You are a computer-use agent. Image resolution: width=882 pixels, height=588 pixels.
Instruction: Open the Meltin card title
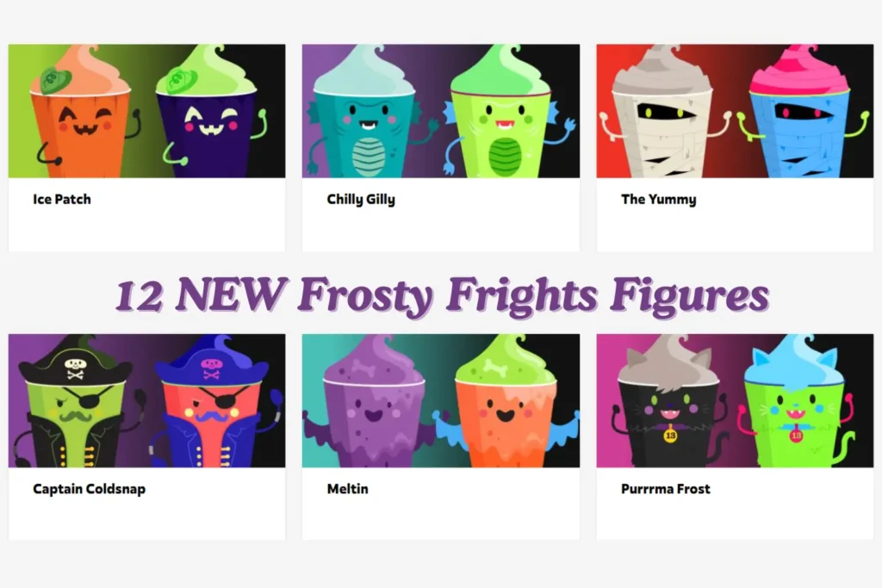348,489
